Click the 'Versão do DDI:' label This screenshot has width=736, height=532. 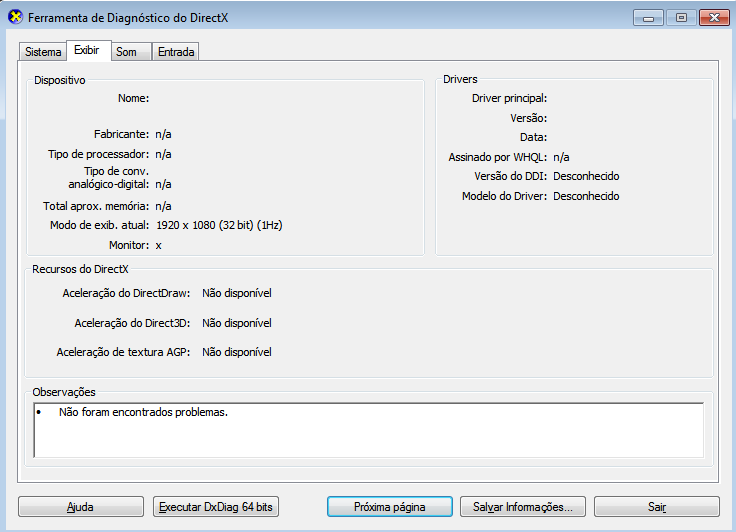(510, 176)
